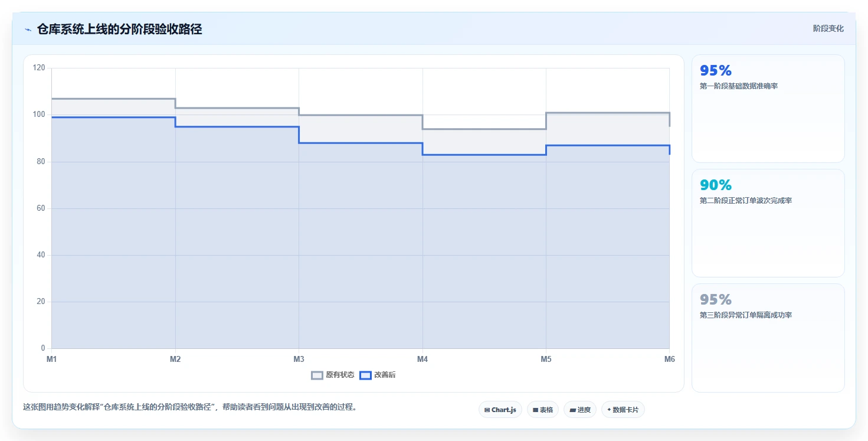Click the M4 x-axis label
This screenshot has height=441, width=868.
[x=422, y=359]
